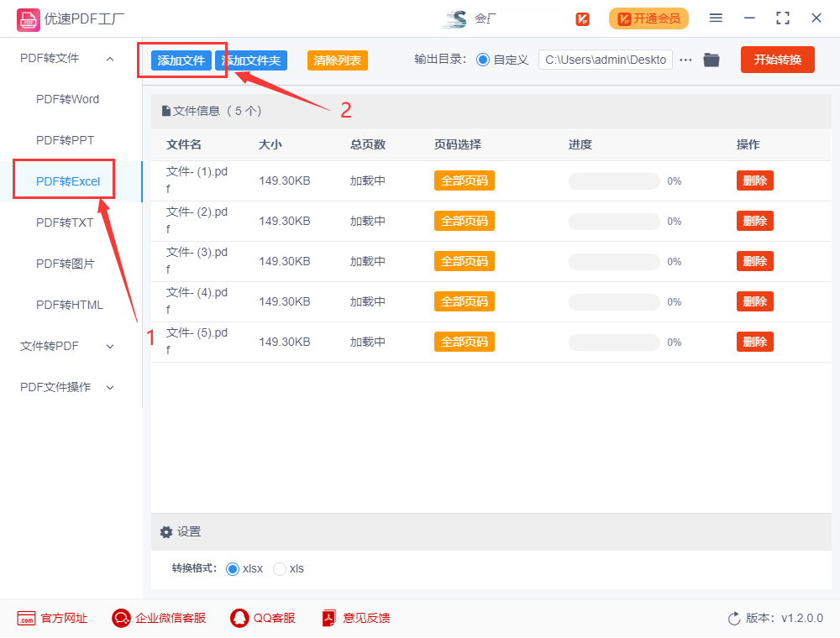840x638 pixels.
Task: Click the 文件名 column header
Action: [184, 145]
